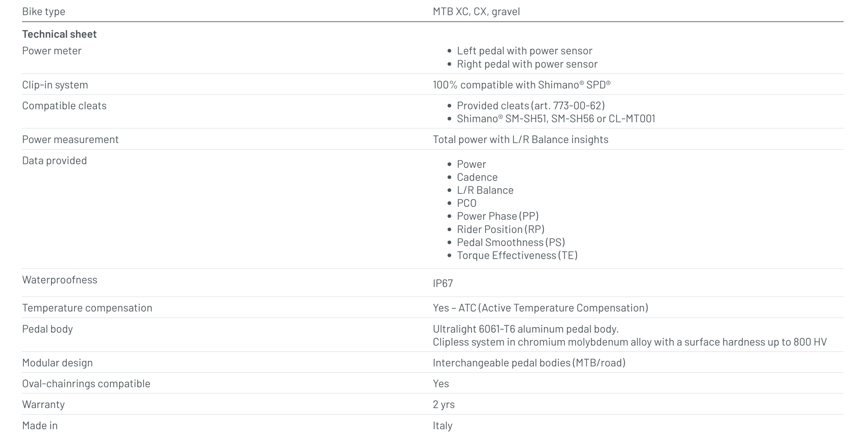Click the Shimano SM-SH51 cleats line

556,119
